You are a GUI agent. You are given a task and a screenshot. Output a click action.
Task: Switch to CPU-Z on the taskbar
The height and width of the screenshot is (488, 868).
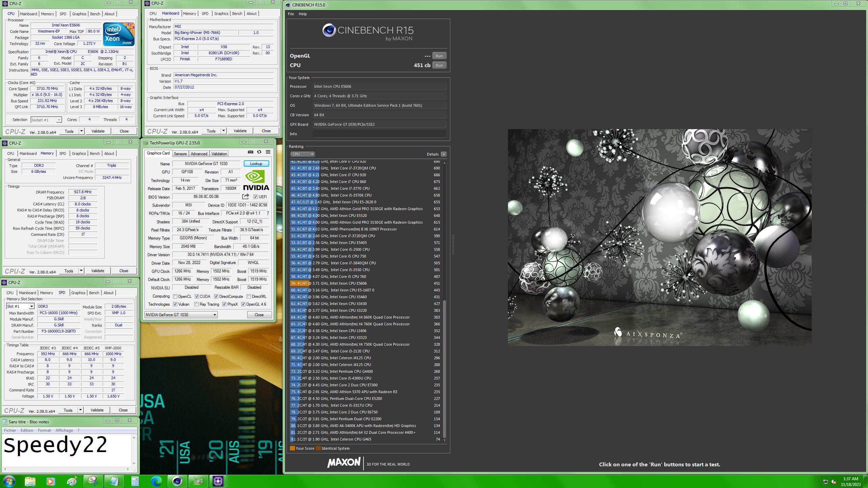click(x=218, y=481)
